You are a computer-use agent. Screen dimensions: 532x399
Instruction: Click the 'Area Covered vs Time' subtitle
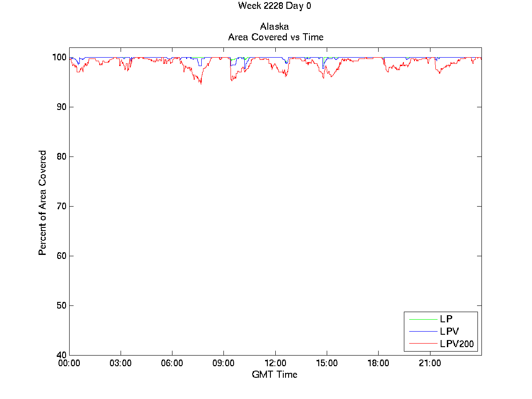pos(276,37)
